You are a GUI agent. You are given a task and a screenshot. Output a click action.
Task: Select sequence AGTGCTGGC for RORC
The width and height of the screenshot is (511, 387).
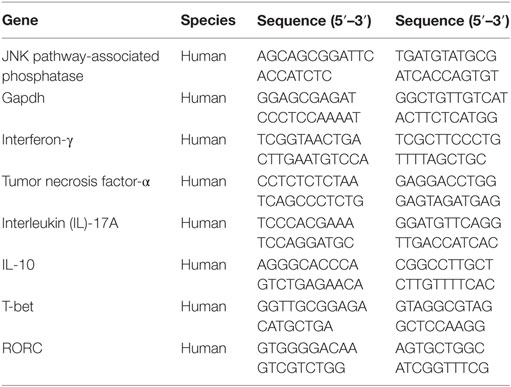(x=440, y=348)
